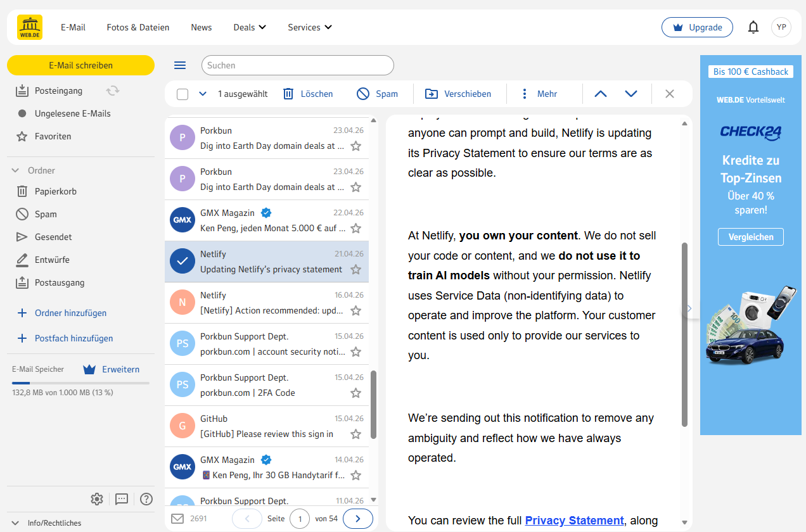Star the porkbun.com account security email

[356, 351]
